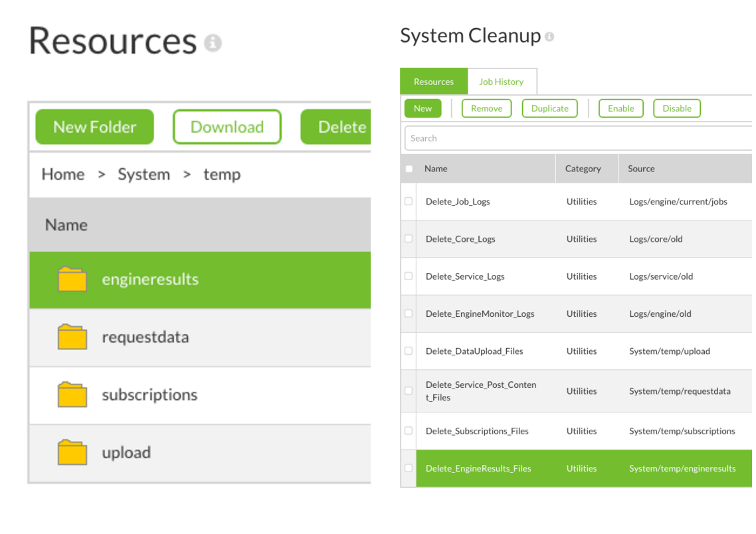Click the Download button
This screenshot has height=534, width=756.
[227, 127]
